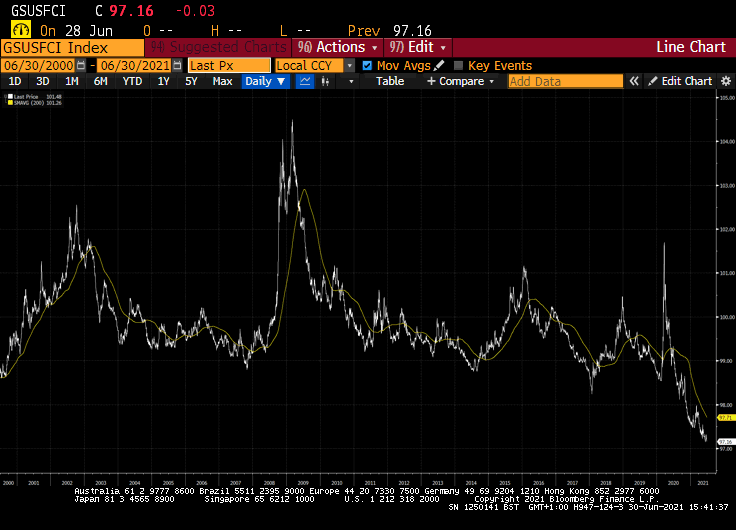The image size is (736, 530).
Task: Select the 1D range tab
Action: 15,81
